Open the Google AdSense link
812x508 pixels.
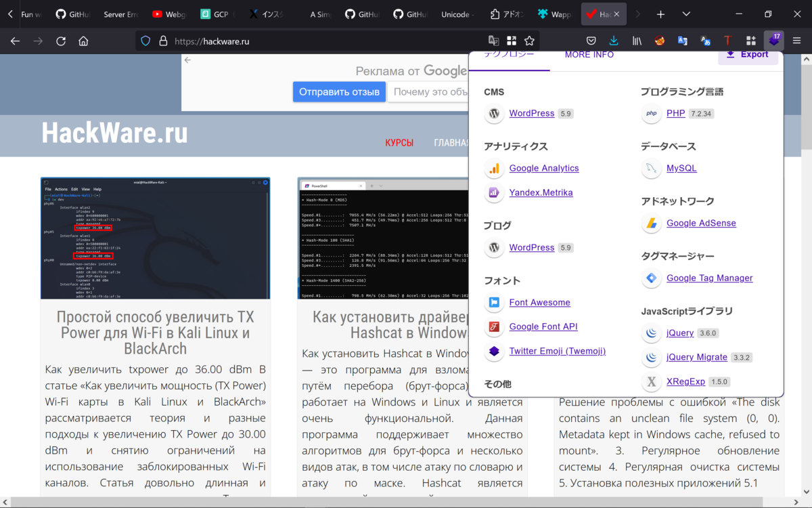coord(701,224)
